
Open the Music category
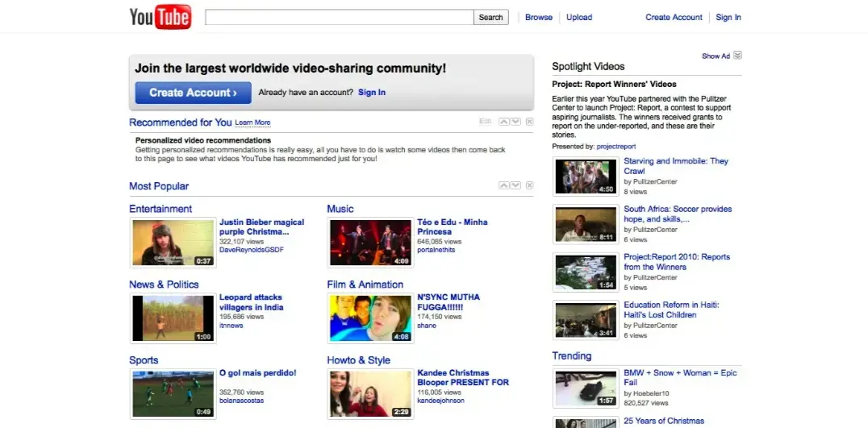point(340,209)
